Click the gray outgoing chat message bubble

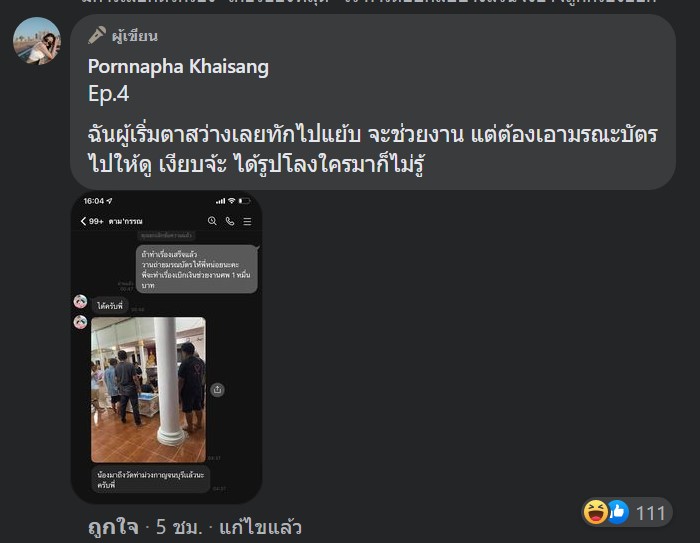click(197, 269)
